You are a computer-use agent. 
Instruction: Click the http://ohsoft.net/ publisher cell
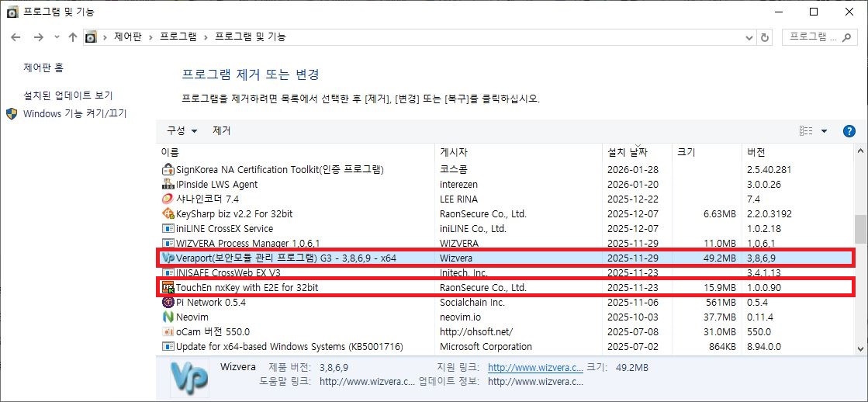coord(476,331)
